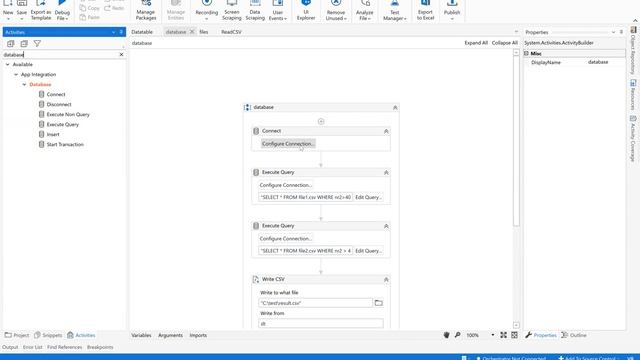The width and height of the screenshot is (640, 360).
Task: Click the fit to screen icon
Action: [x=503, y=335]
